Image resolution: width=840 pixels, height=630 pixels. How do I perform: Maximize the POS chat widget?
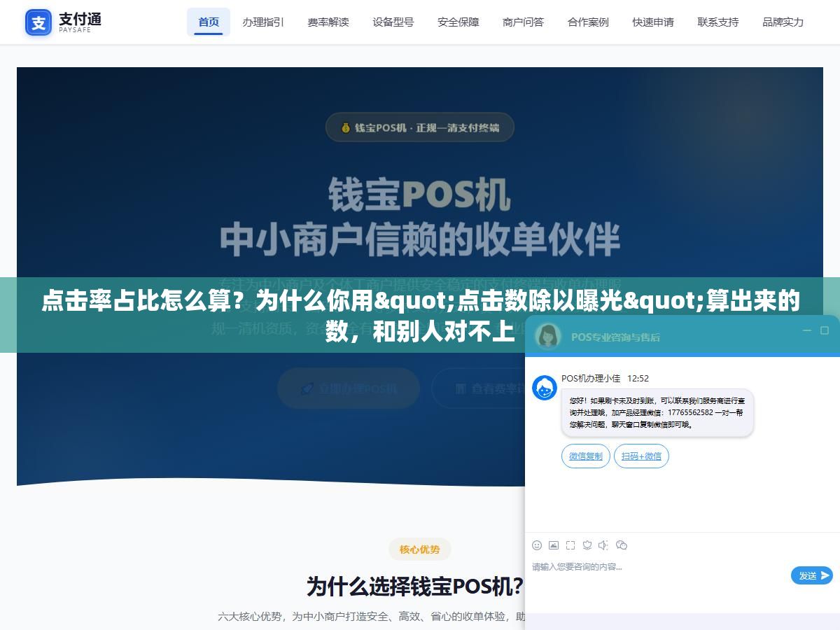(825, 330)
